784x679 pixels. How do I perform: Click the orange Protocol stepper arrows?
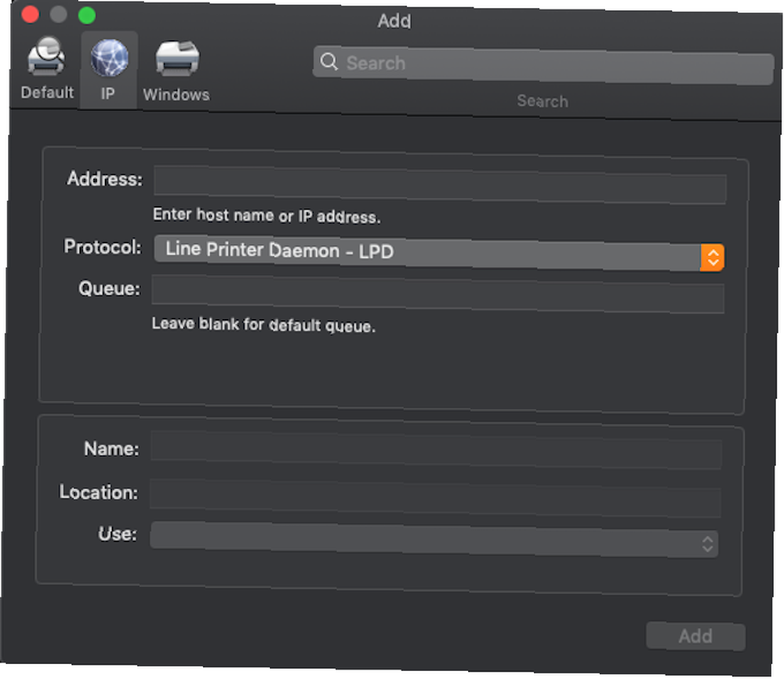713,257
